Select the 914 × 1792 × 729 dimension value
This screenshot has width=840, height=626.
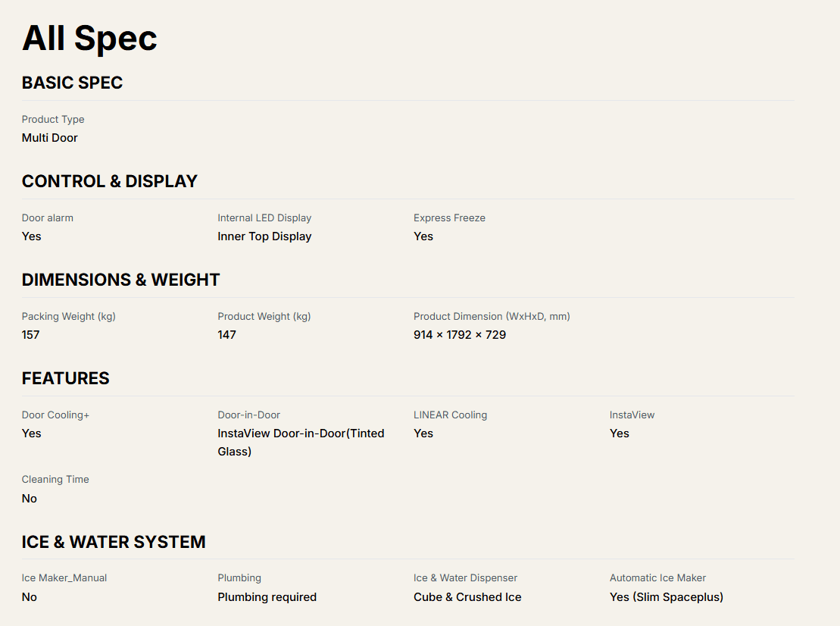pyautogui.click(x=460, y=335)
